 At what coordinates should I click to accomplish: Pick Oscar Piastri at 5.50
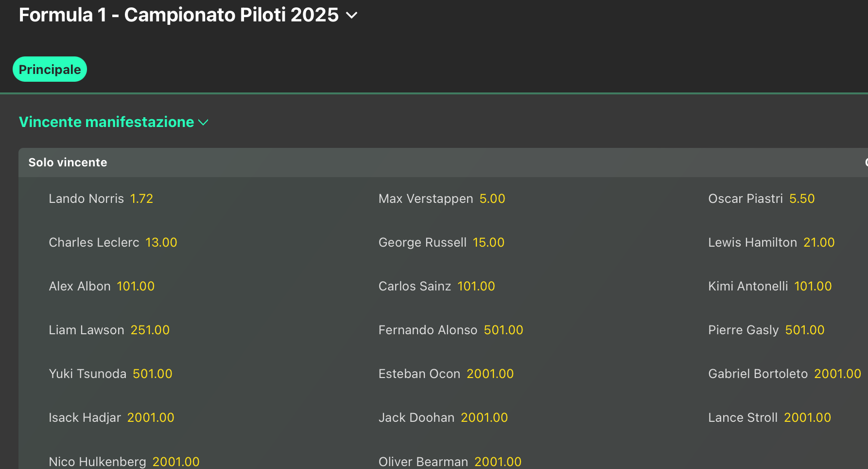pyautogui.click(x=801, y=199)
